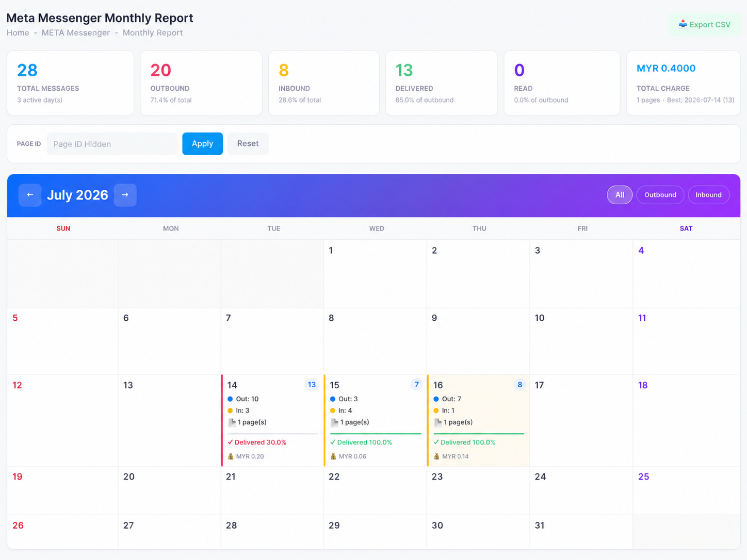Click 'Out: 10' on July 14
This screenshot has width=747, height=560.
[247, 399]
